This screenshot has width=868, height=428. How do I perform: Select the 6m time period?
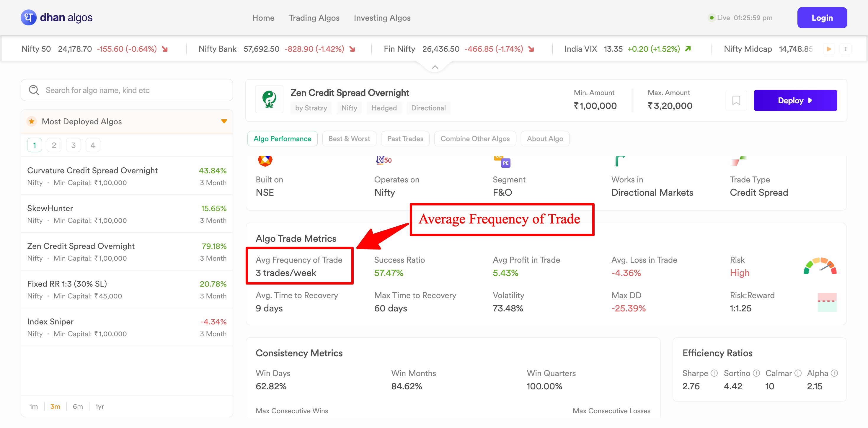pyautogui.click(x=78, y=406)
